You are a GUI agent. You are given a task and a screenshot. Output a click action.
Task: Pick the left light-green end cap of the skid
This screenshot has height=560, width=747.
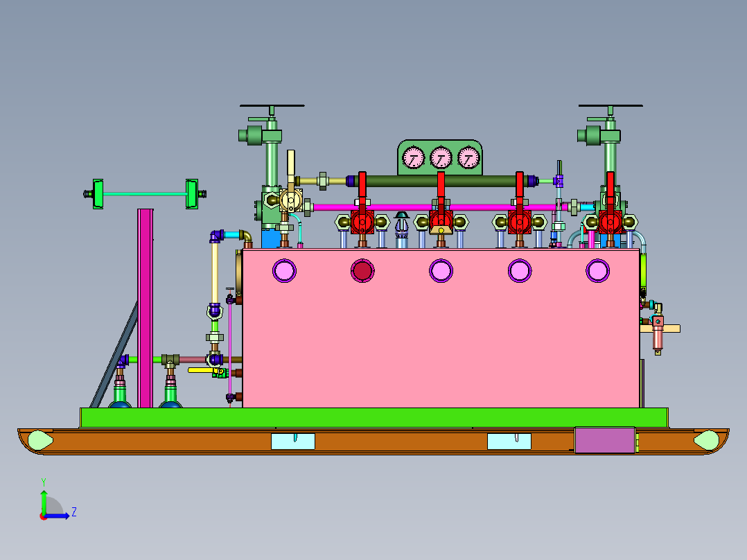tap(40, 440)
